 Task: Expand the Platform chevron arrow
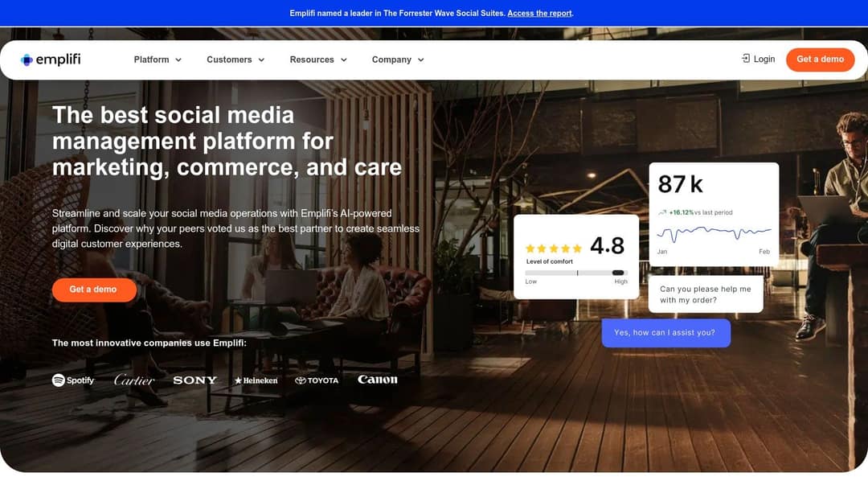coord(178,60)
